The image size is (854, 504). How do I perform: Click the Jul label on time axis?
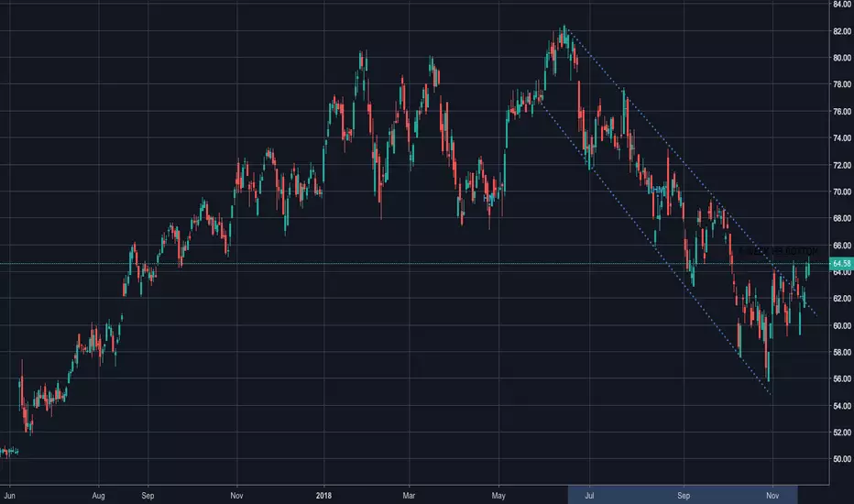pos(589,496)
